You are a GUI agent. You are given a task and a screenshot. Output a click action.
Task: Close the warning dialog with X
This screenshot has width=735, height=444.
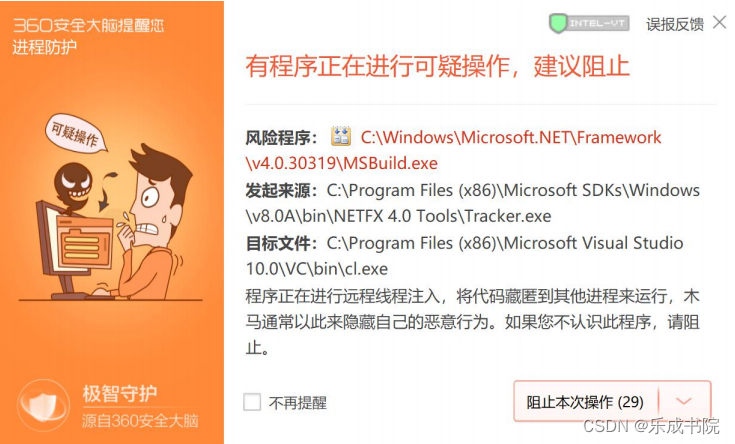(720, 22)
